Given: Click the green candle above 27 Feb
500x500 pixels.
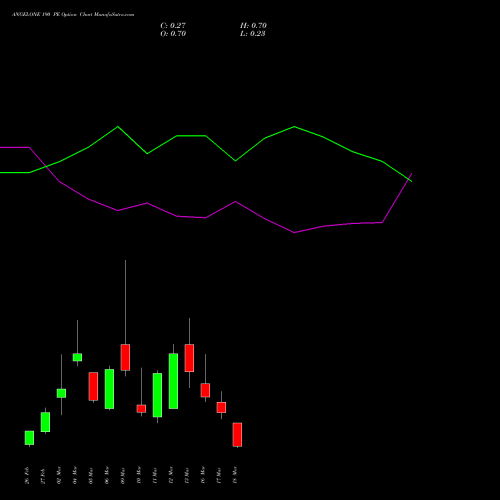Looking at the screenshot, I should 45,422.
